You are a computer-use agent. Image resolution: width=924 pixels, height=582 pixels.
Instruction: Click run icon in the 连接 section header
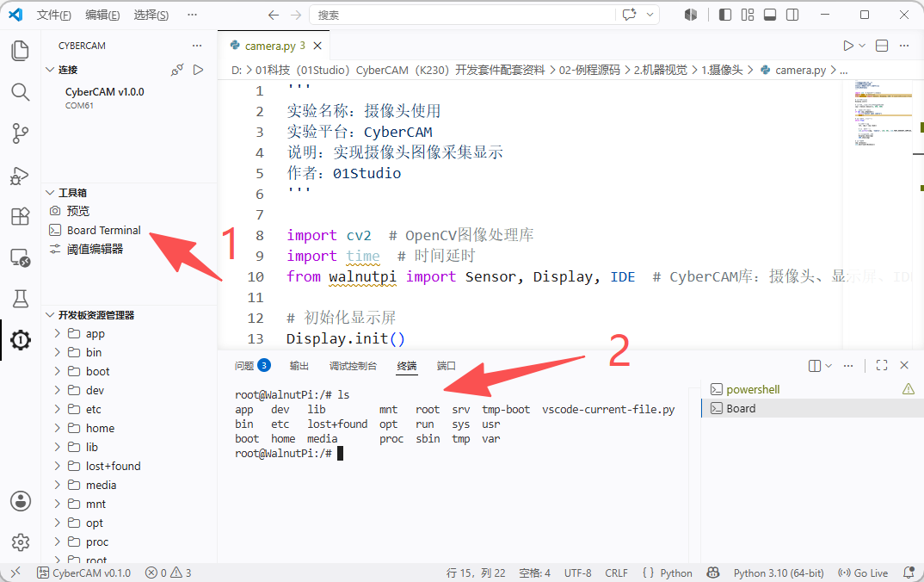point(199,70)
